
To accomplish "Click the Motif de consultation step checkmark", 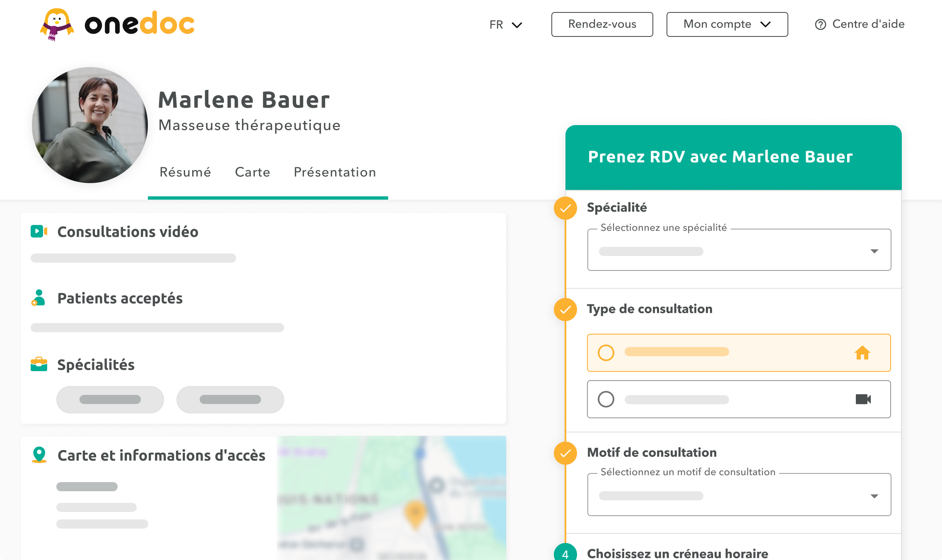I will tap(565, 453).
